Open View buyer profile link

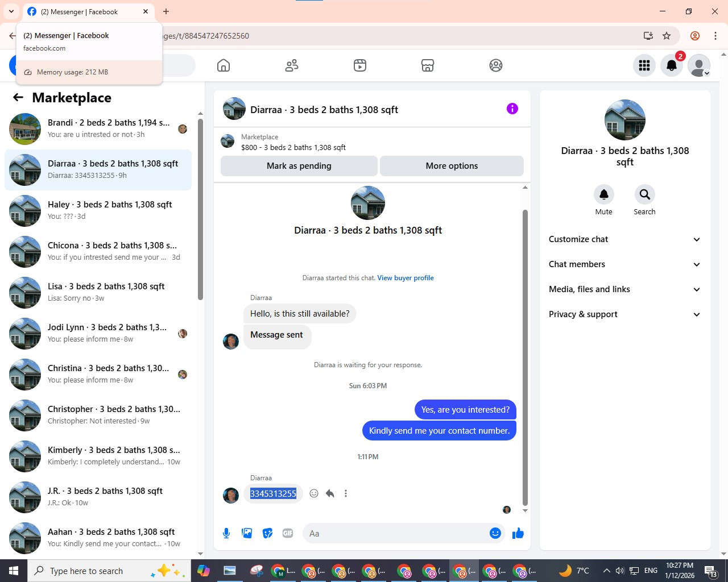pos(406,278)
